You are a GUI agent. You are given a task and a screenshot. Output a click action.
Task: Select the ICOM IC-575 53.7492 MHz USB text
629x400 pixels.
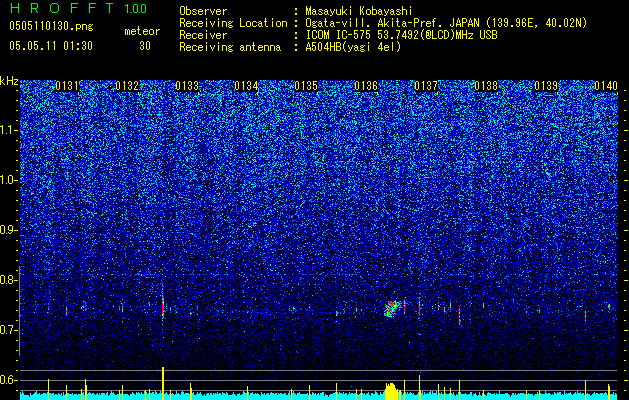click(401, 35)
